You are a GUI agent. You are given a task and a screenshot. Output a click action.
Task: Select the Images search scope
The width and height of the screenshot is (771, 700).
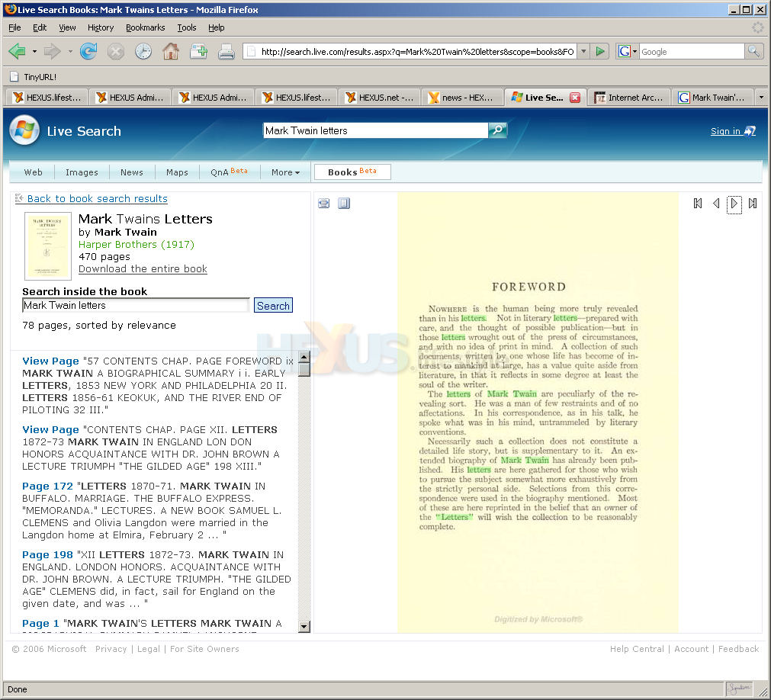(82, 172)
